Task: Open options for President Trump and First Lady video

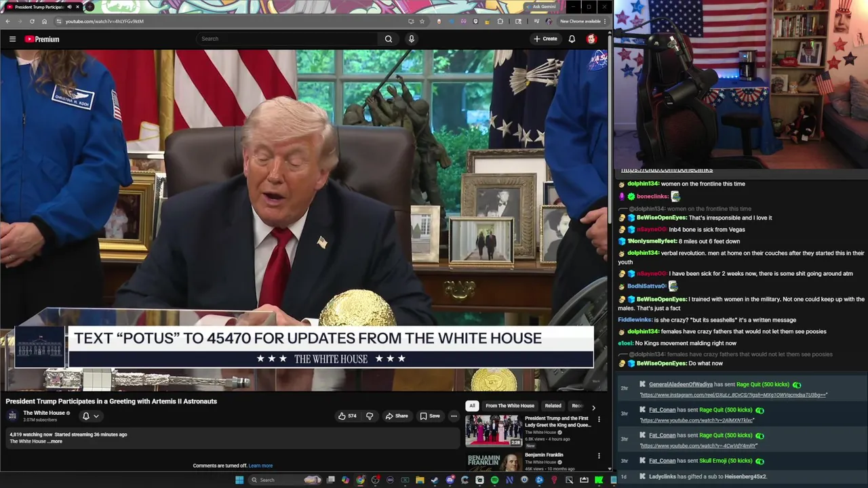Action: tap(599, 420)
